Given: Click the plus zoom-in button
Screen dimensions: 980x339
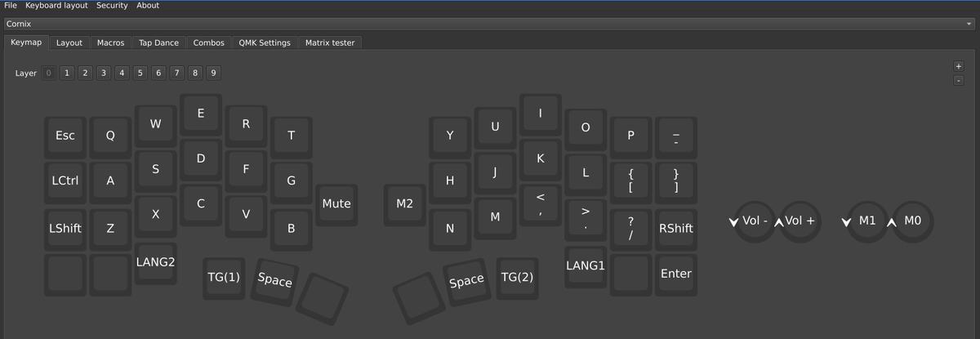Looking at the screenshot, I should click(959, 66).
